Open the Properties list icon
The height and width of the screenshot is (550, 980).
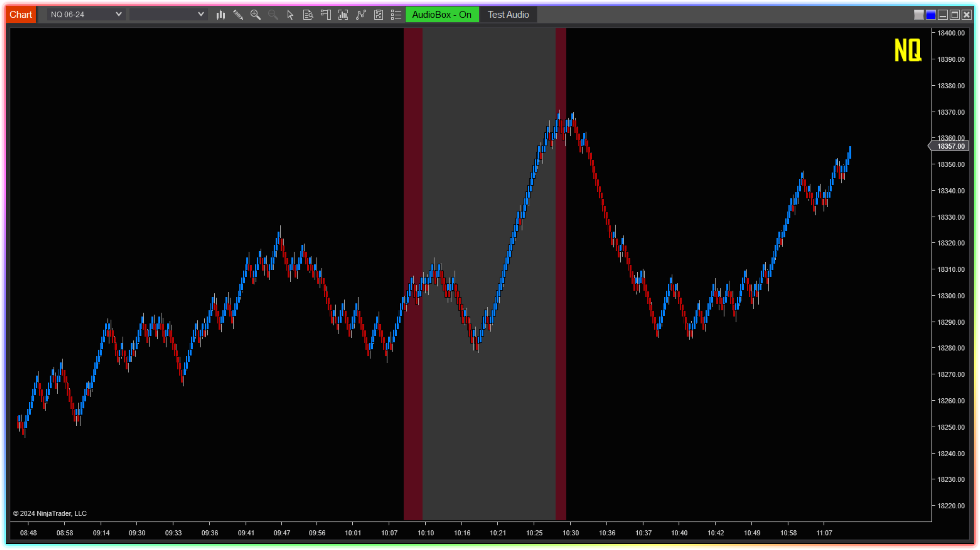pos(396,15)
